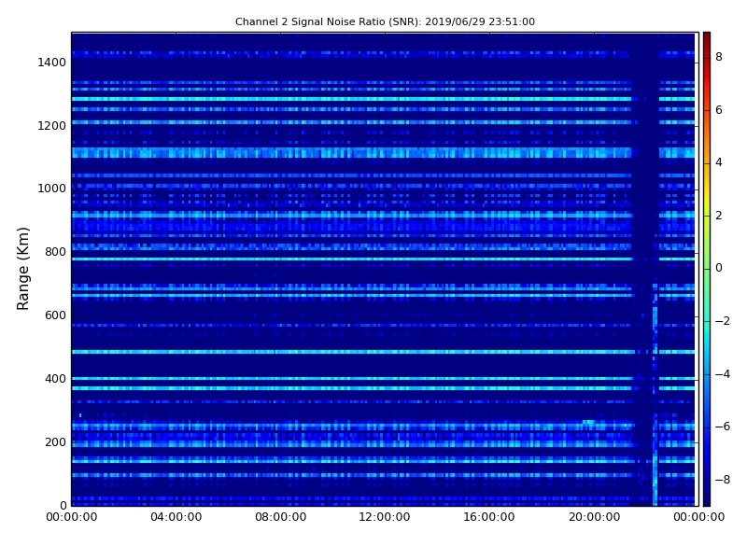Click the 400 range tick label
Screen dimensions: 747x560
55,379
